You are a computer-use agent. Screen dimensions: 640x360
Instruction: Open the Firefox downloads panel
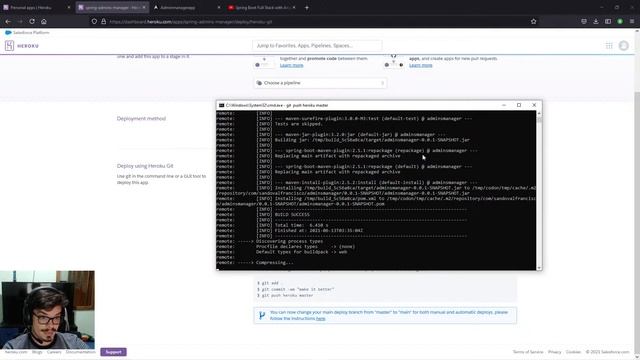pos(596,21)
